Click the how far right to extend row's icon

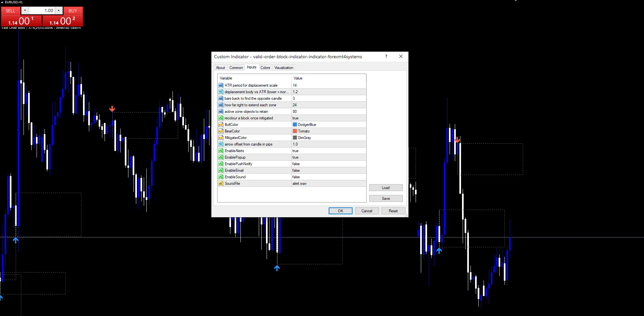coord(221,105)
